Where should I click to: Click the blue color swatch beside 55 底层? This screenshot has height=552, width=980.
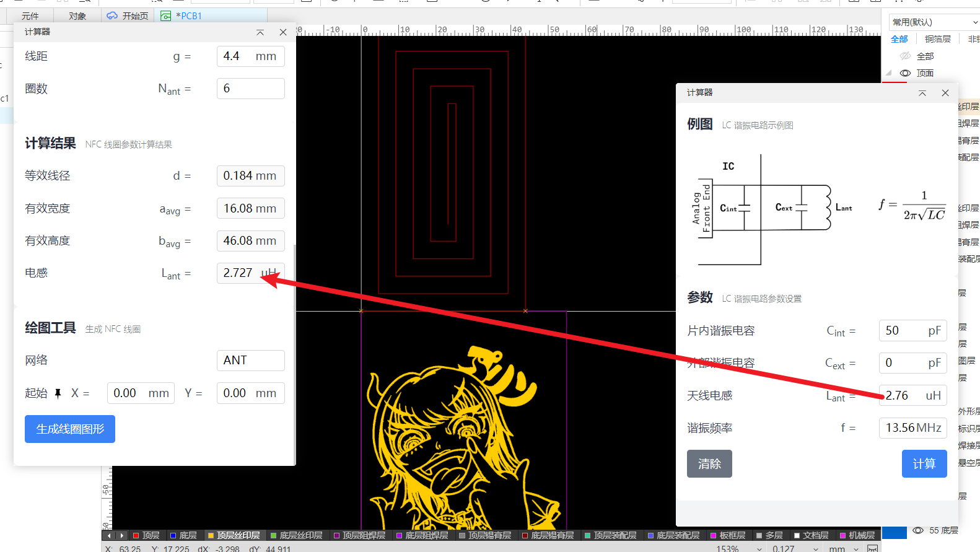click(x=895, y=532)
